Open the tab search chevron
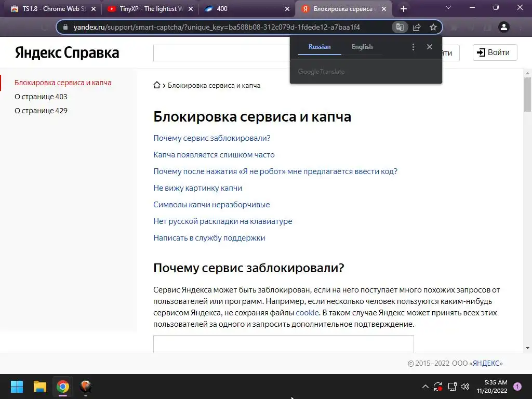The height and width of the screenshot is (399, 532). click(x=448, y=7)
